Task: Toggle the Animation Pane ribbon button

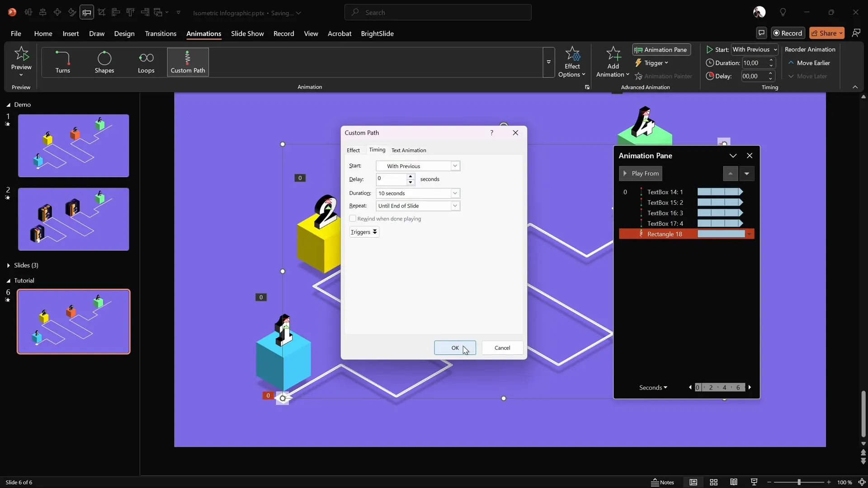Action: pos(661,50)
